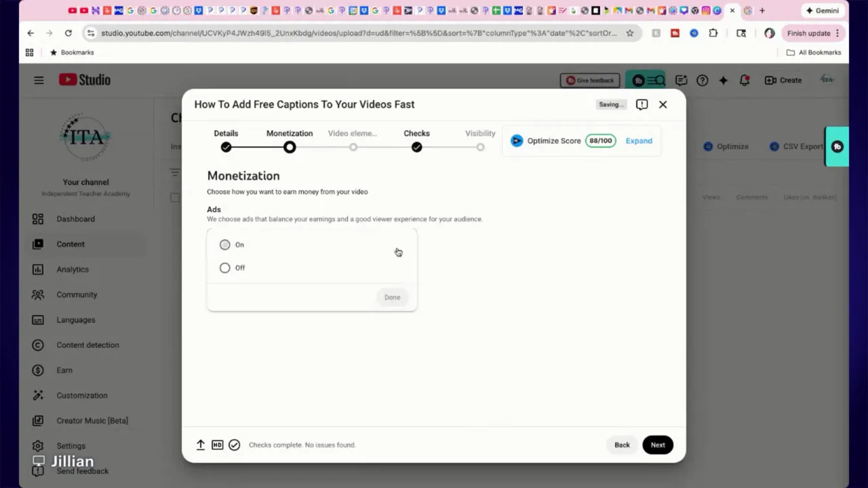Click the feedback speech bubble icon

682,80
